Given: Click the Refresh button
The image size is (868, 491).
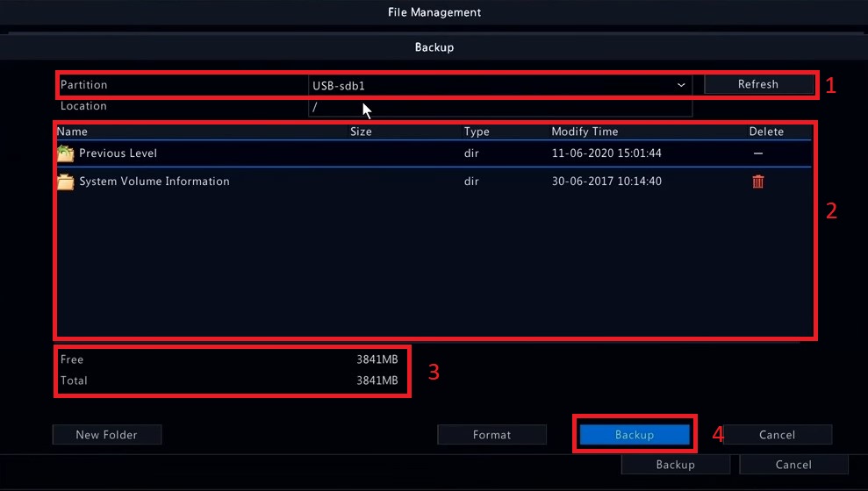Looking at the screenshot, I should [x=758, y=84].
